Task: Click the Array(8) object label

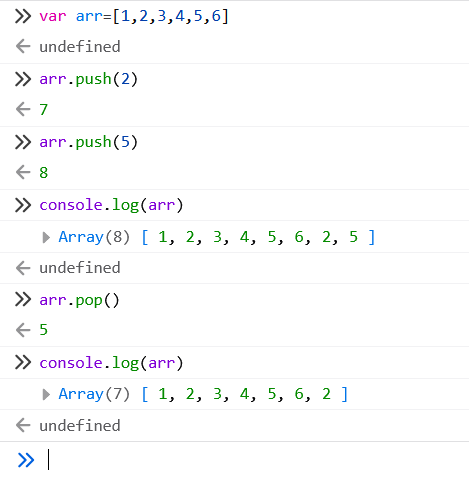Action: click(94, 237)
